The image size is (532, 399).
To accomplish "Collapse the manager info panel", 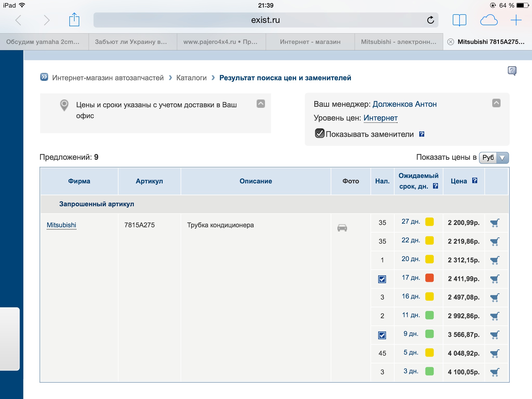I will pyautogui.click(x=496, y=103).
